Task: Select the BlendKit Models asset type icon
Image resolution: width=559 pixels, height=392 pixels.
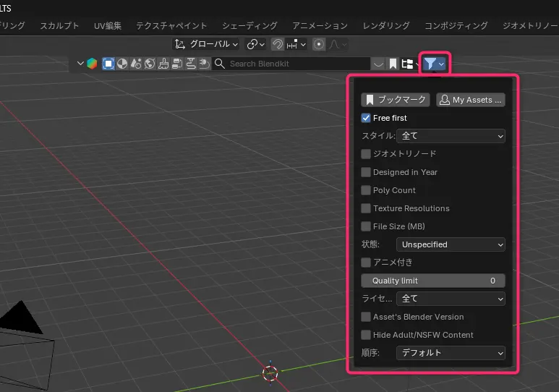Action: [x=108, y=64]
